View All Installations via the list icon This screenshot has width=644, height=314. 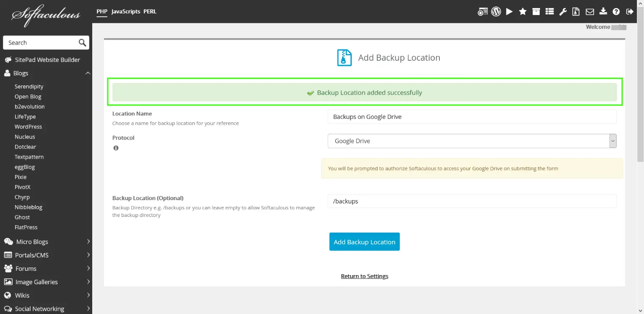550,11
